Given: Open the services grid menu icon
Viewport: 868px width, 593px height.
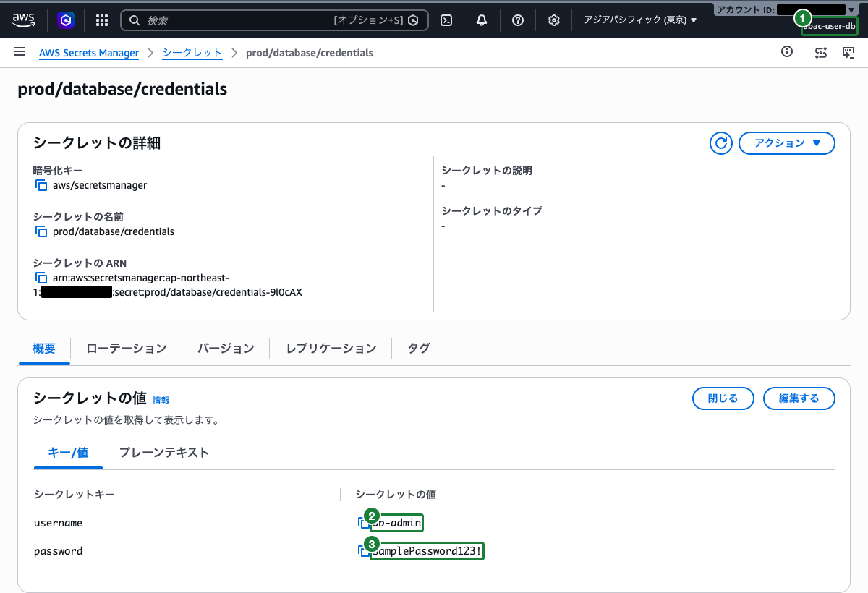Looking at the screenshot, I should (102, 20).
